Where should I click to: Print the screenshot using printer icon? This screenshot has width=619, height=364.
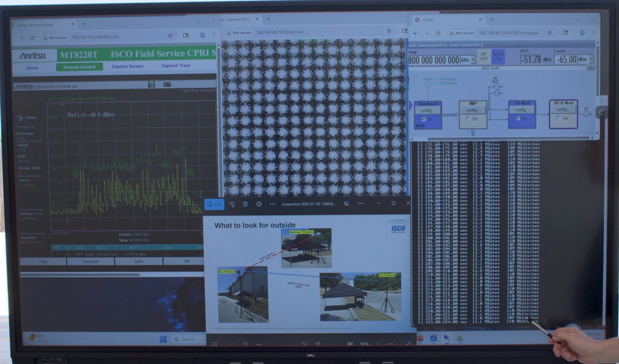(x=259, y=204)
